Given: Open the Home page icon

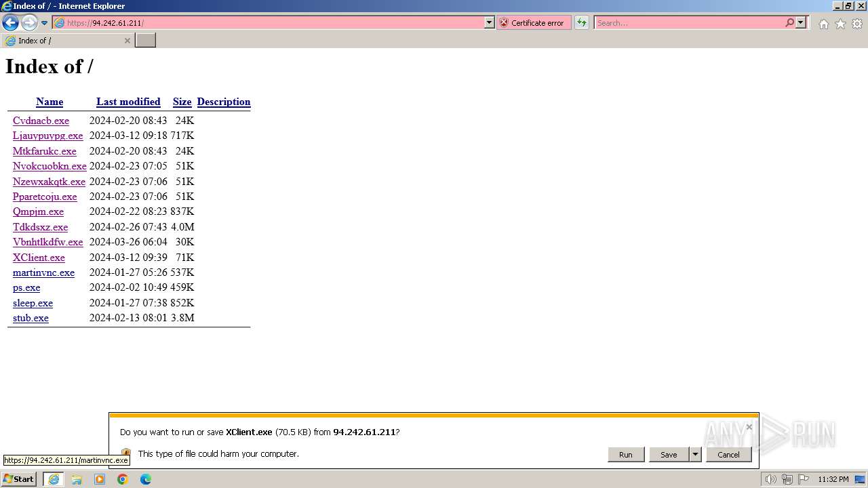Looking at the screenshot, I should tap(823, 24).
